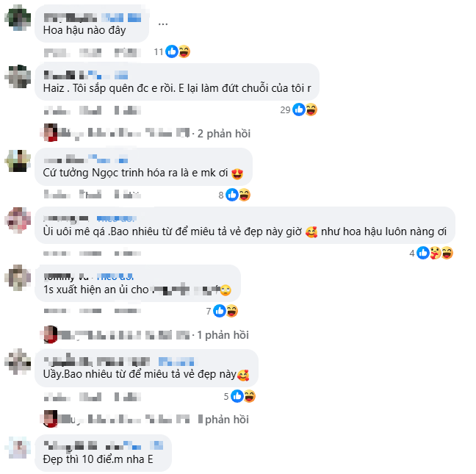The height and width of the screenshot is (474, 476).
Task: Click like icon beside reaction count 7
Action: point(220,311)
